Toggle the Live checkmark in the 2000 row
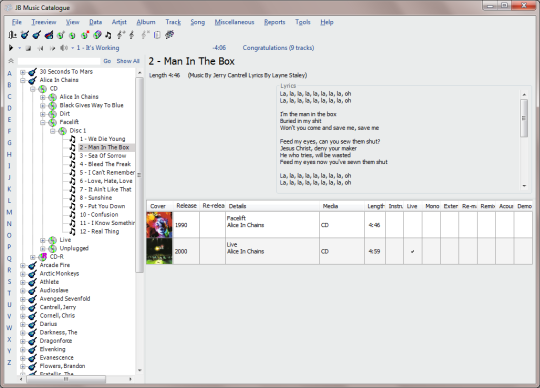 413,252
